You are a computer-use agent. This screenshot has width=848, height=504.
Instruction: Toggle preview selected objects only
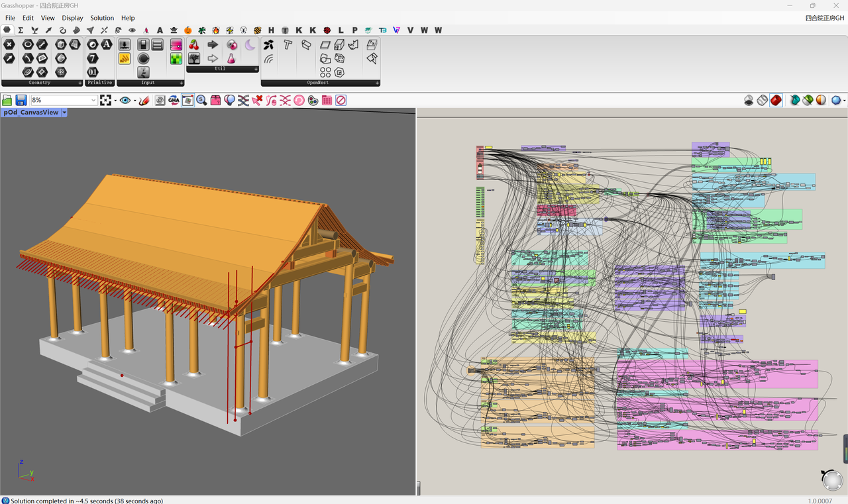click(x=794, y=100)
